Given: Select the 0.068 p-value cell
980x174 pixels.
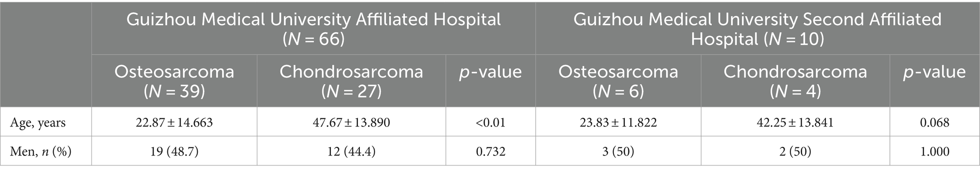Looking at the screenshot, I should (935, 123).
